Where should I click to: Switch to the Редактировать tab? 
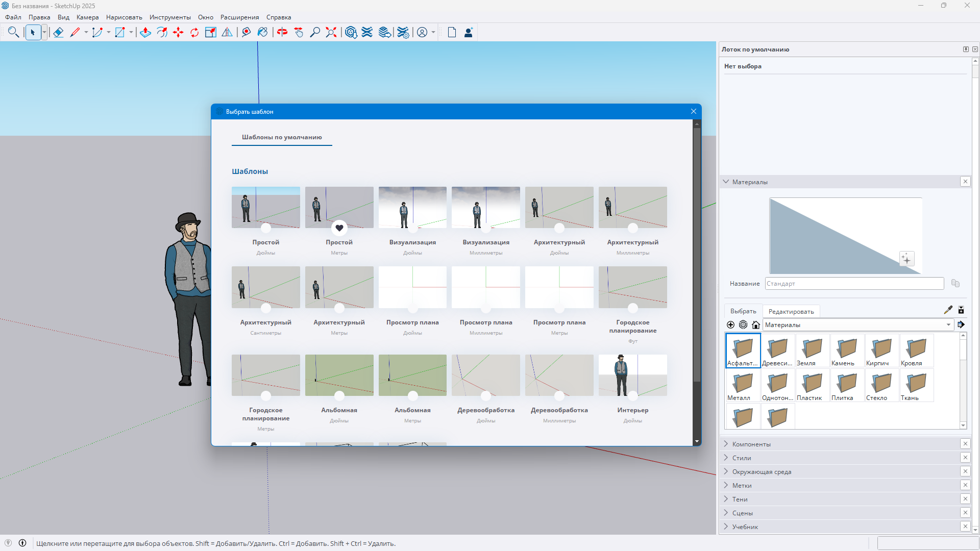(791, 312)
